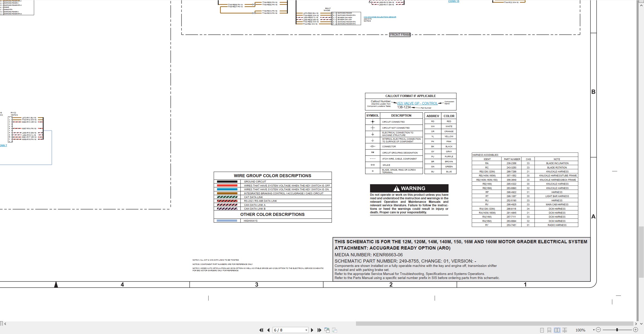Click the ORANGE color abbreviation row
The width and height of the screenshot is (644, 334).
tap(440, 131)
